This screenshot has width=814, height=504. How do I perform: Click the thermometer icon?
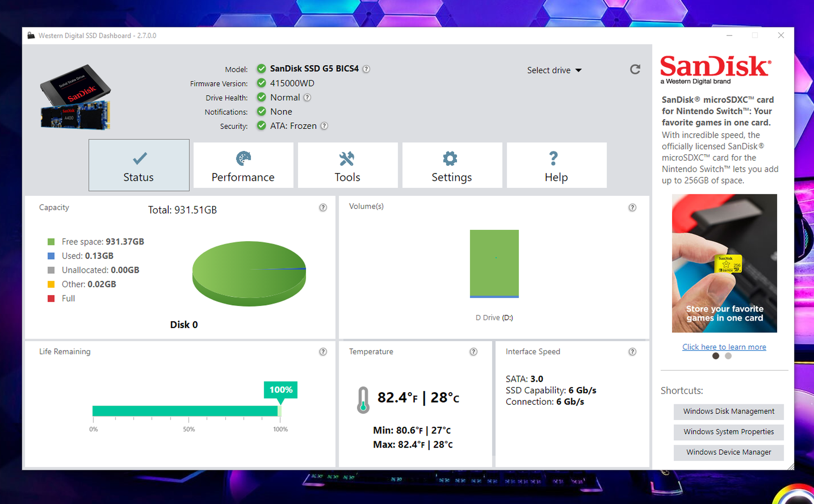pos(363,400)
